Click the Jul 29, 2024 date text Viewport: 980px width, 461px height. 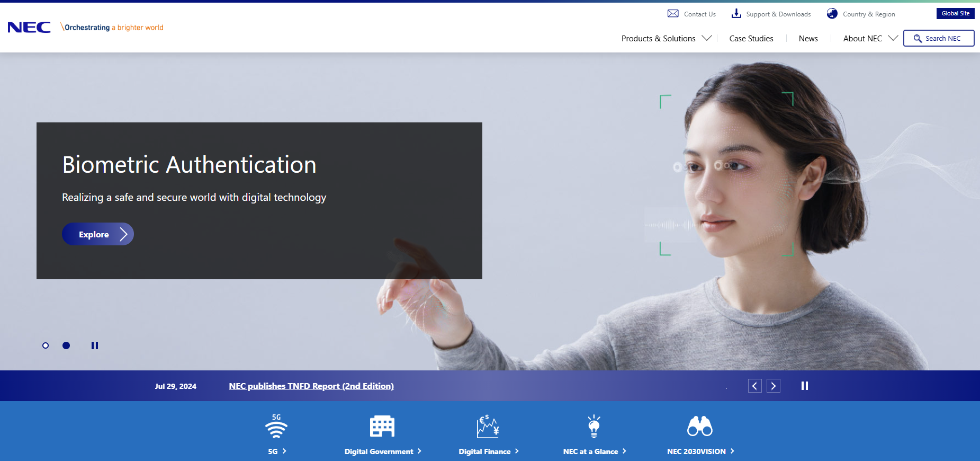175,386
